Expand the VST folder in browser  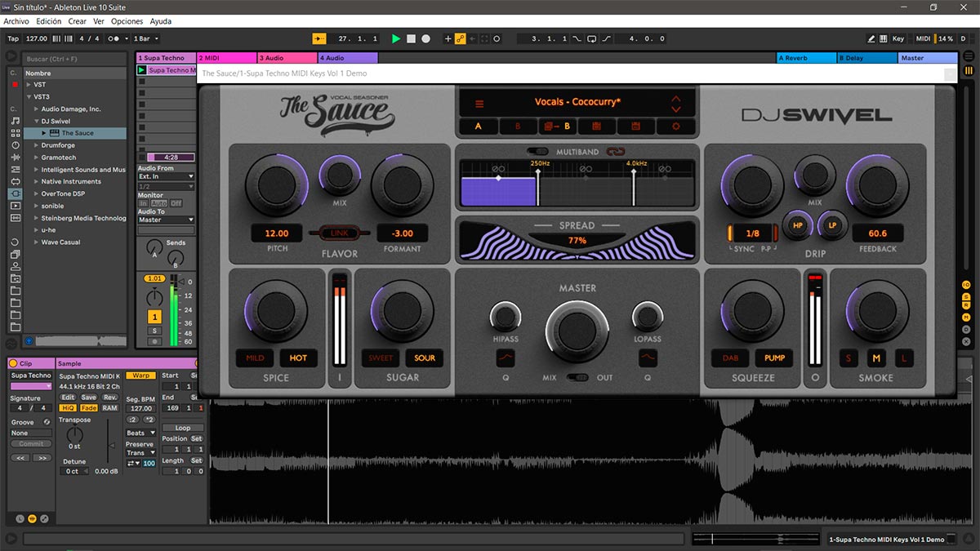[x=29, y=85]
